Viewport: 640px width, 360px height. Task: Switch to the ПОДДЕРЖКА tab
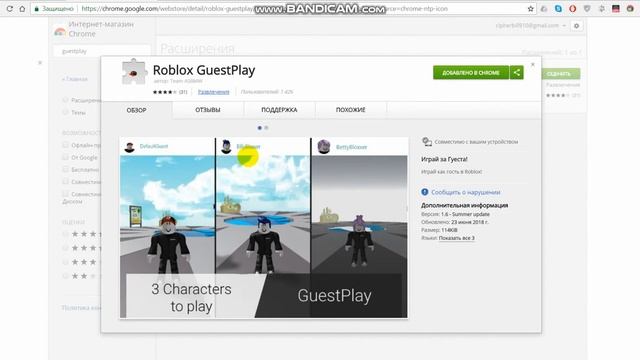(279, 110)
